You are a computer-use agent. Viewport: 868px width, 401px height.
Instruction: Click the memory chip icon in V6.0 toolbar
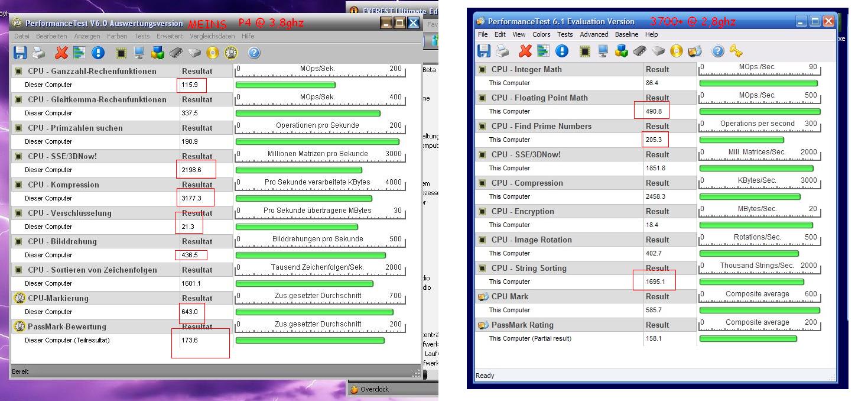pos(176,53)
